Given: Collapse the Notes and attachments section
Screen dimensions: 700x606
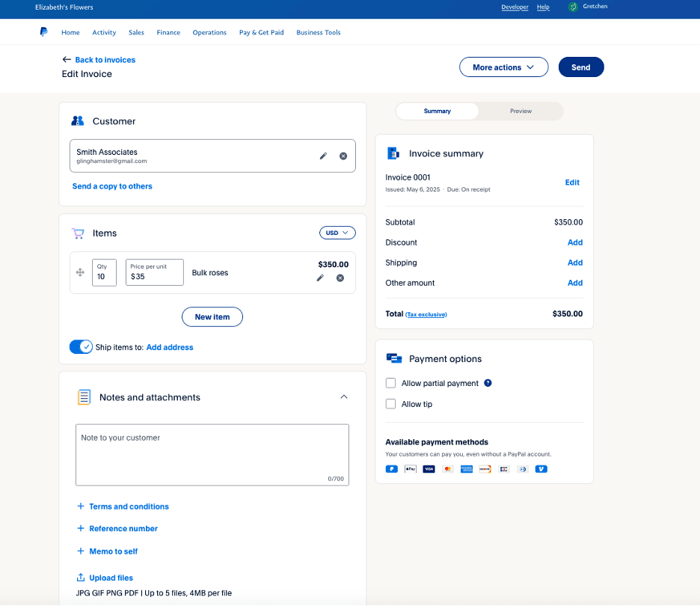Looking at the screenshot, I should 343,397.
